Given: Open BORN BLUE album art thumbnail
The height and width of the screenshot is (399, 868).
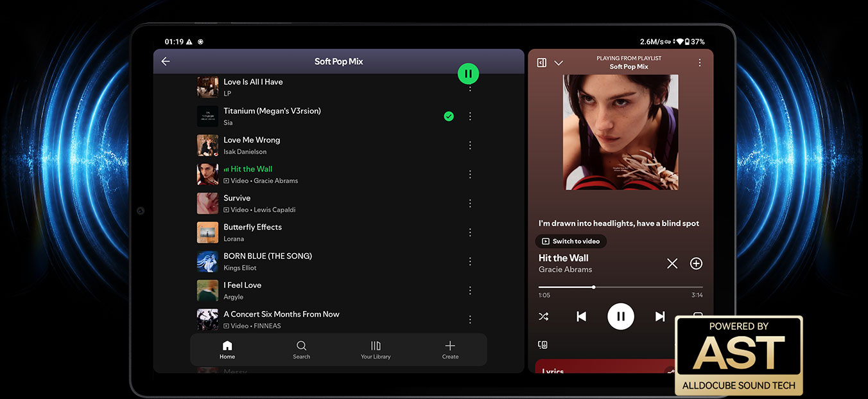Looking at the screenshot, I should click(x=207, y=262).
